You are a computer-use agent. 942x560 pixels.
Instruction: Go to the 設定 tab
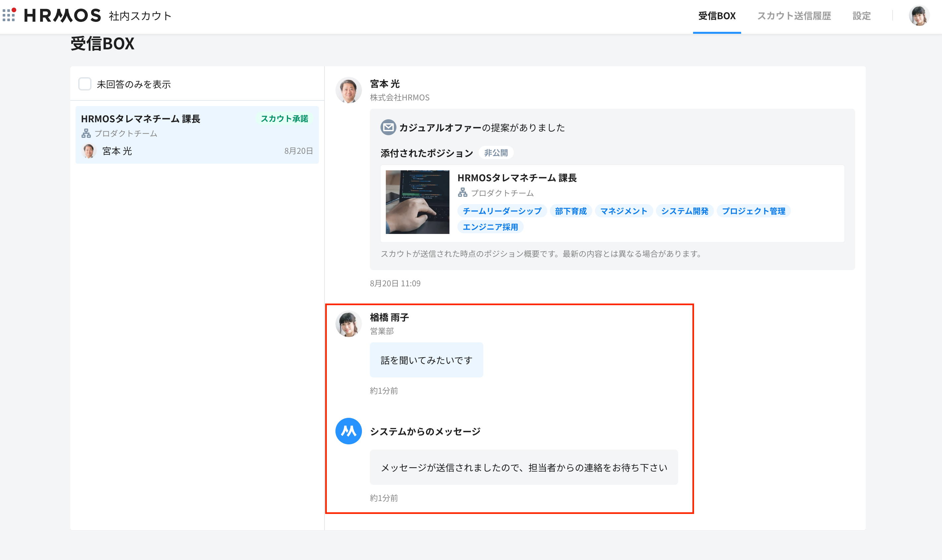(861, 16)
